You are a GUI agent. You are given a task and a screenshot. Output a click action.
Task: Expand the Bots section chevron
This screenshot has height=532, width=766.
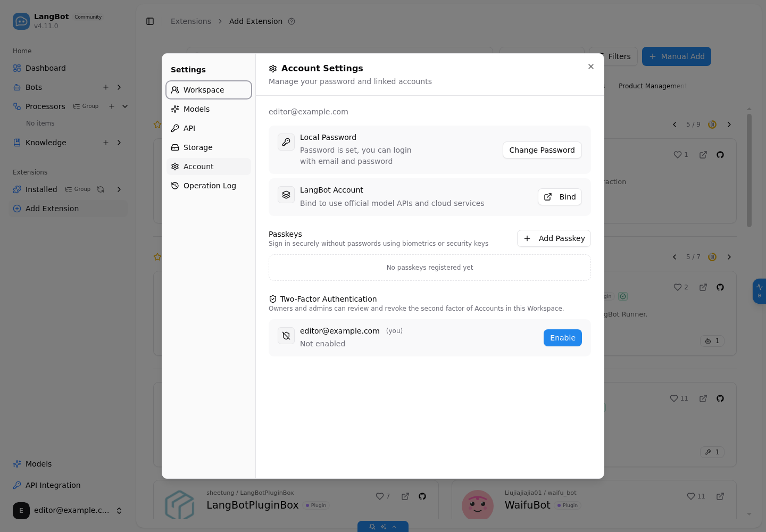[x=119, y=87]
